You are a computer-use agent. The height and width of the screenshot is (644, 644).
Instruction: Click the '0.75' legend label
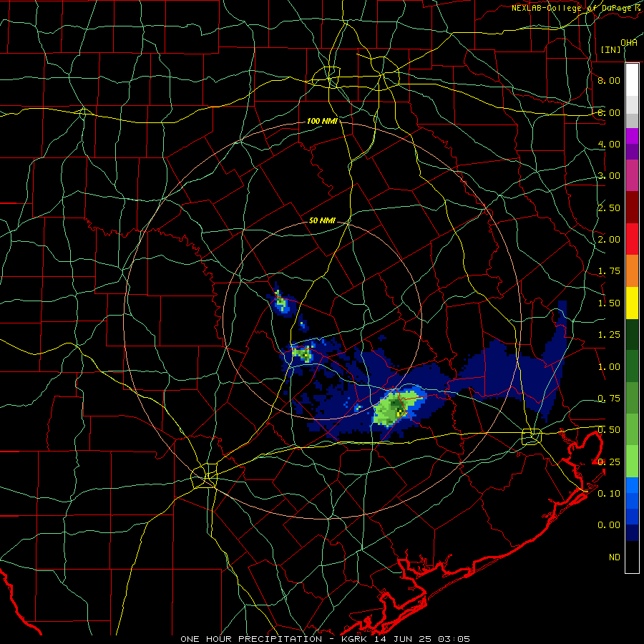pyautogui.click(x=609, y=399)
